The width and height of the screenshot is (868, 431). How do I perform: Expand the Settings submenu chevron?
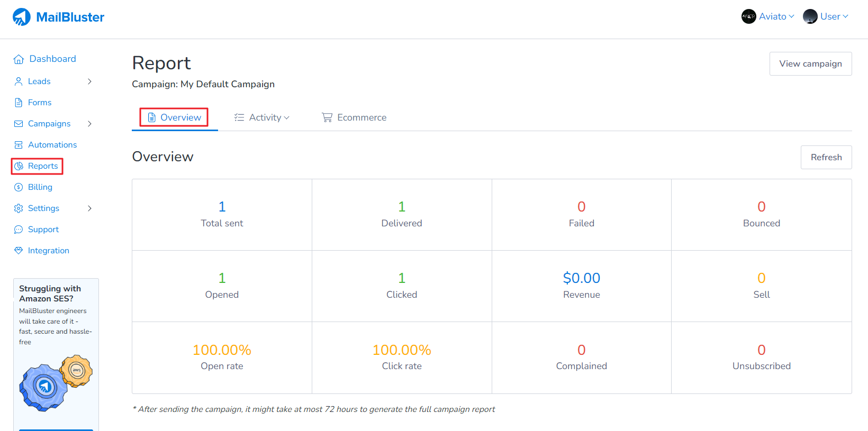point(89,208)
